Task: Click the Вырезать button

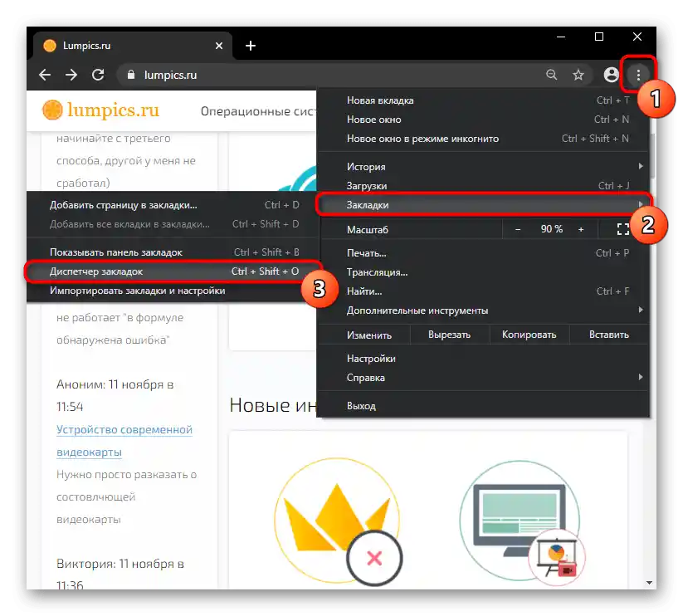Action: pos(450,335)
